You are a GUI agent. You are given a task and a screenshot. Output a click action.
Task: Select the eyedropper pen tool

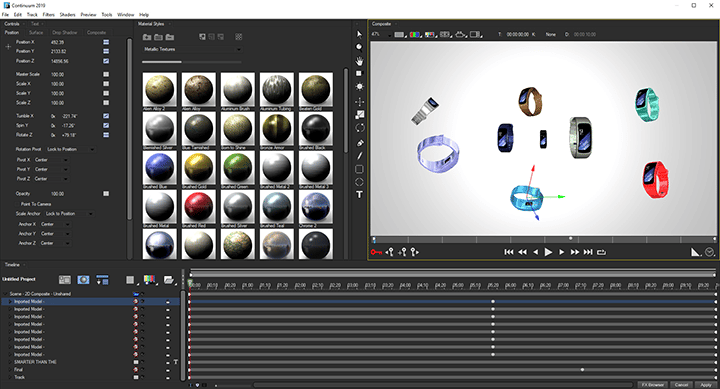pos(359,143)
